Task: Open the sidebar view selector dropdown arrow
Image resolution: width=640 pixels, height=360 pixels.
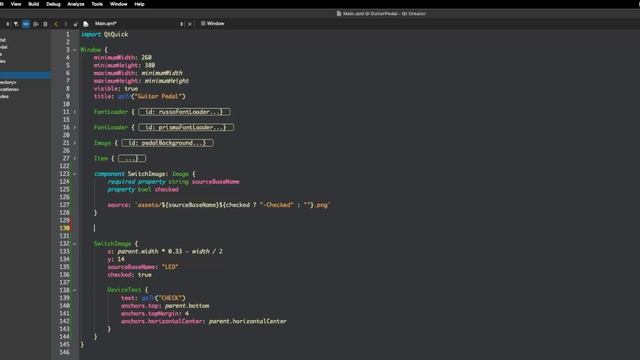Action: tap(7, 24)
